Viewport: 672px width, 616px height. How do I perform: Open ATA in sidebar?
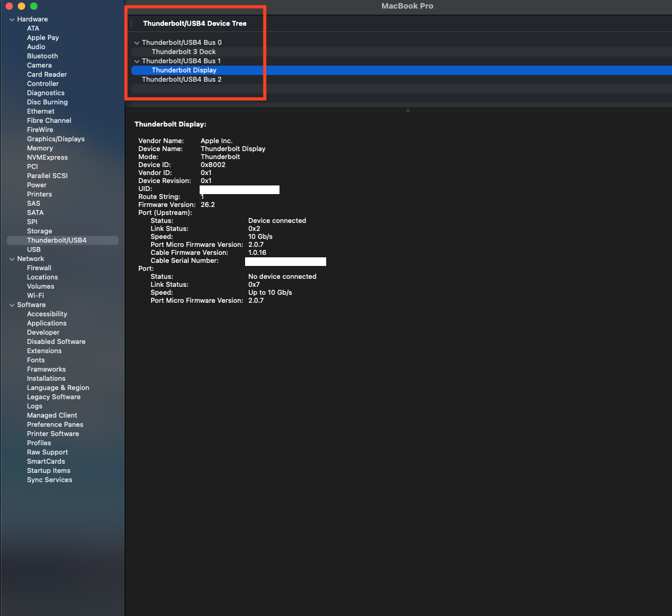[x=33, y=28]
